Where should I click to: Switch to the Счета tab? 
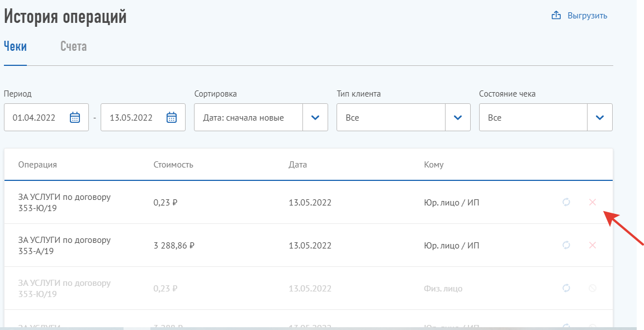coord(73,46)
